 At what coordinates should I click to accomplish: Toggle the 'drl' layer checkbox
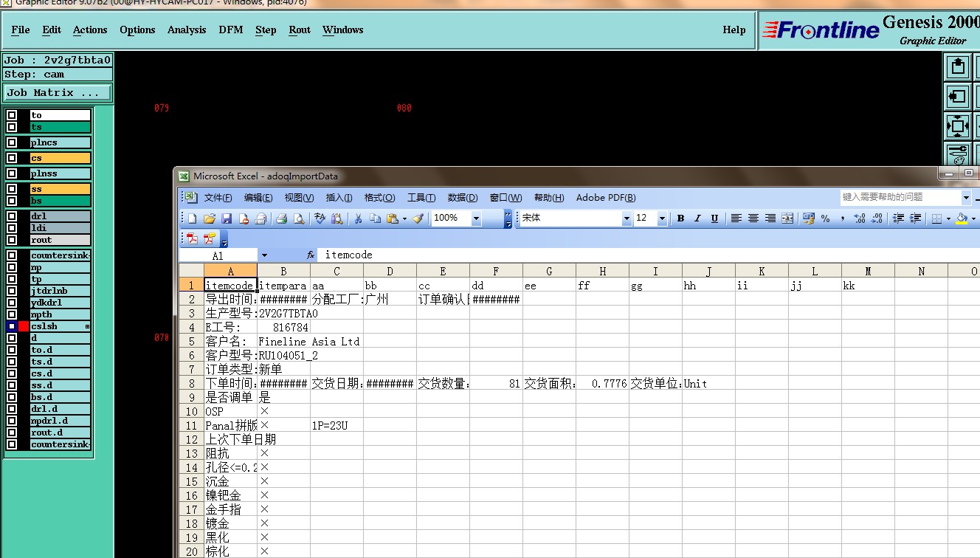click(x=12, y=216)
